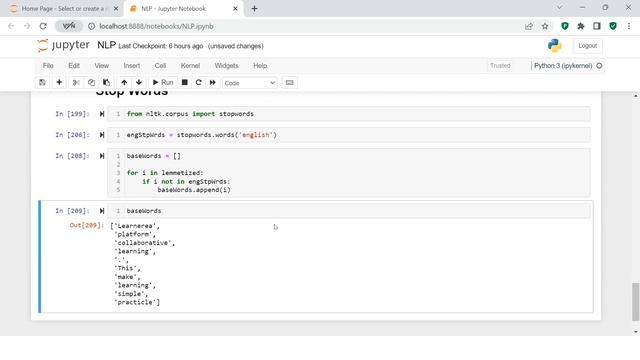Screen dimensions: 640x360
Task: Close the NLP Jupyter Notebook tab
Action: tap(236, 9)
